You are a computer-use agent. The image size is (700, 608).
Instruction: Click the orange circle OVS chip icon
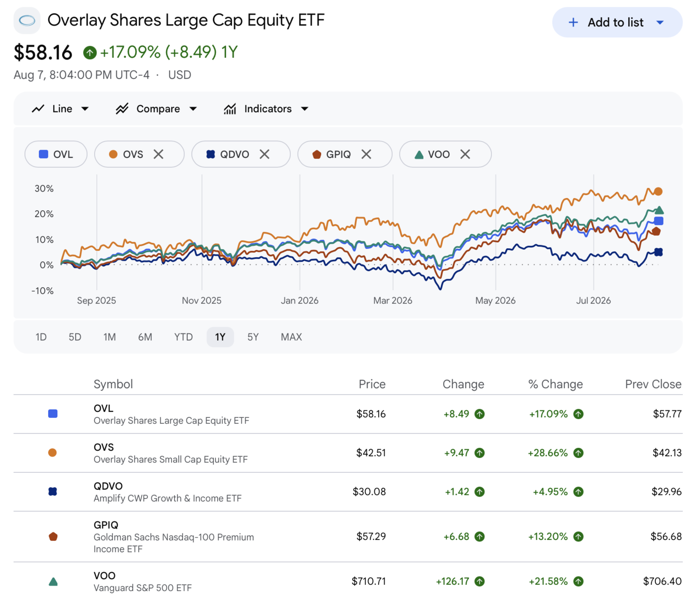tap(114, 155)
